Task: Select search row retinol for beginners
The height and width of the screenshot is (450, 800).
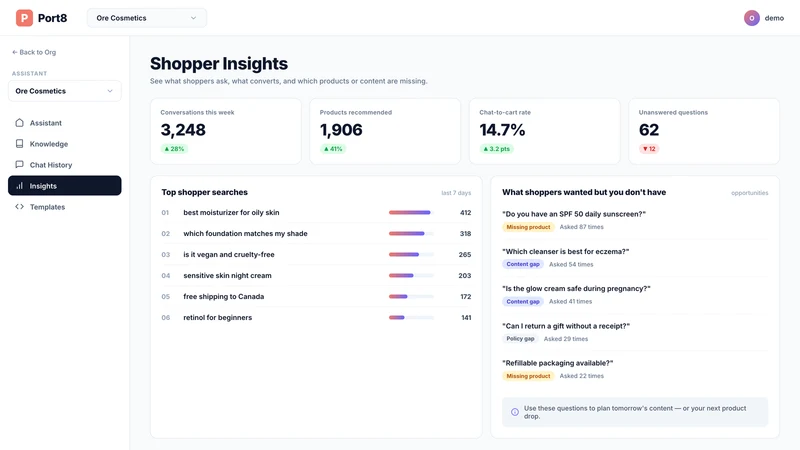Action: (316, 317)
